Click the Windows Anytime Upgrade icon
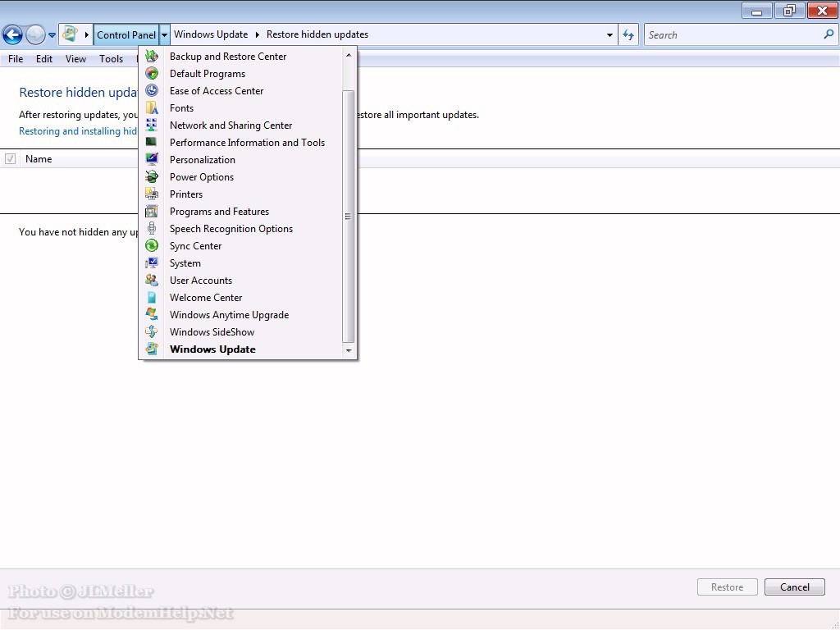The image size is (840, 630). tap(152, 314)
